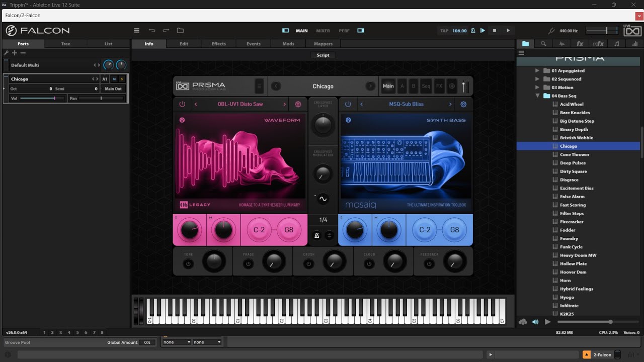Image resolution: width=644 pixels, height=362 pixels.
Task: Open the Prisma FX page
Action: [439, 86]
